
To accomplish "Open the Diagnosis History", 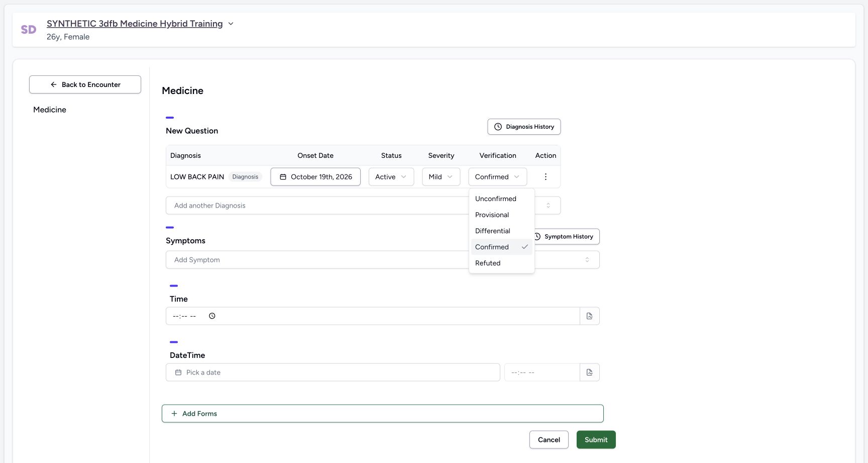I will [x=524, y=127].
